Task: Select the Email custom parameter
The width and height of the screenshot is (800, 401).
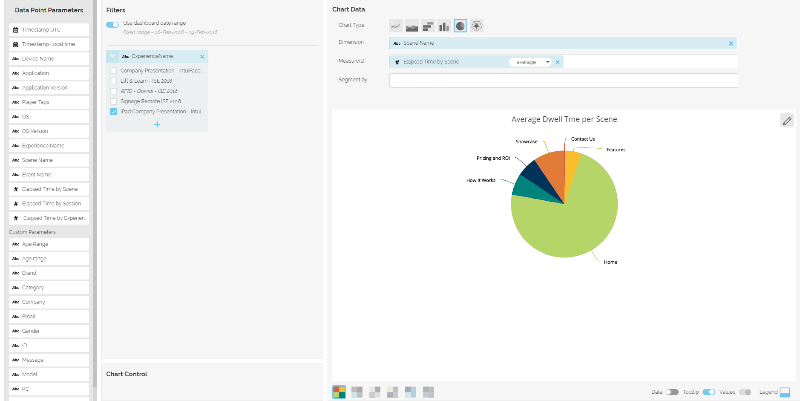Action: point(49,316)
